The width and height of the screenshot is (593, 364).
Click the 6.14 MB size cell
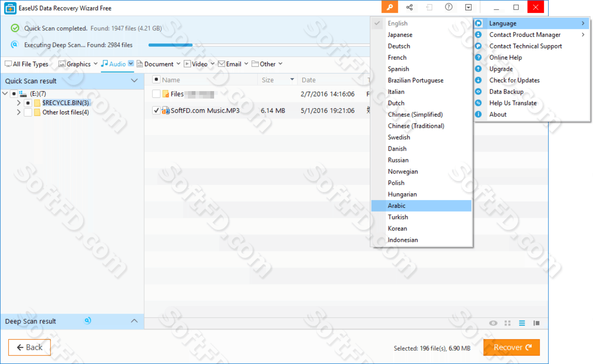(x=273, y=111)
